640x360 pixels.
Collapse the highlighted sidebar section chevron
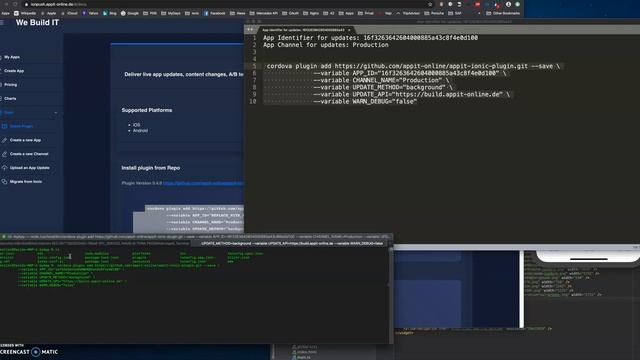pos(56,113)
